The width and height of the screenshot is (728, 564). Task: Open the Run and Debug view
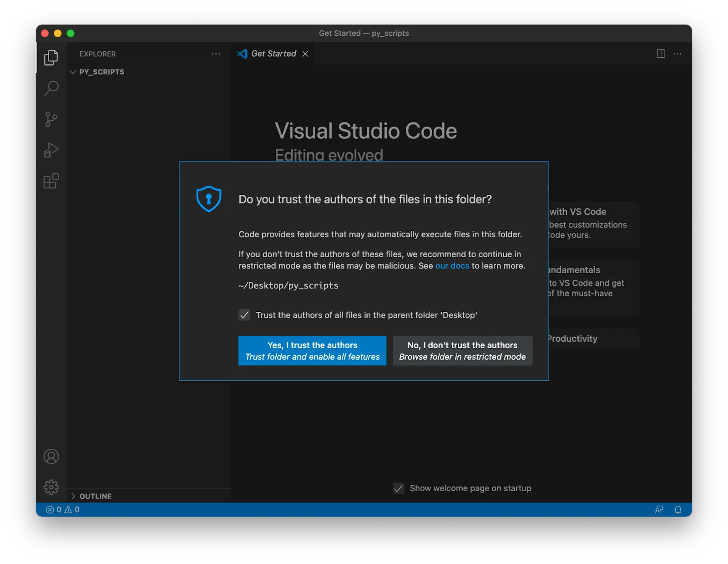coord(51,150)
